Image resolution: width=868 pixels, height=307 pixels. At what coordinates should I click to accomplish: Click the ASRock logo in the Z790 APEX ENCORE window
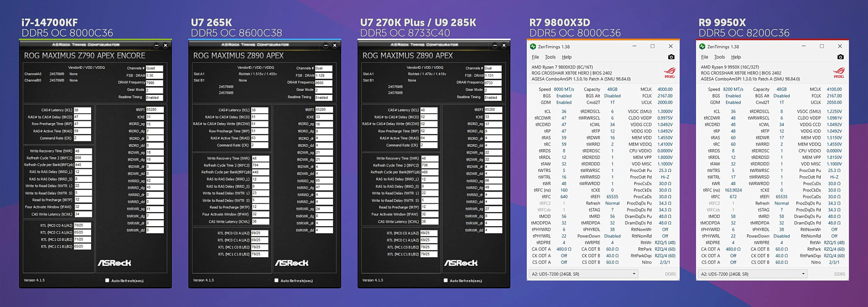pos(114,263)
